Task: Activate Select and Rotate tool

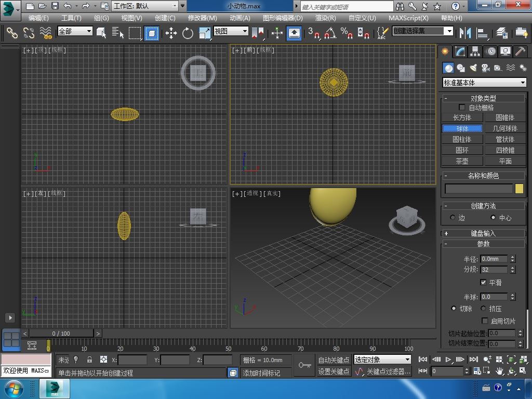Action: click(188, 33)
